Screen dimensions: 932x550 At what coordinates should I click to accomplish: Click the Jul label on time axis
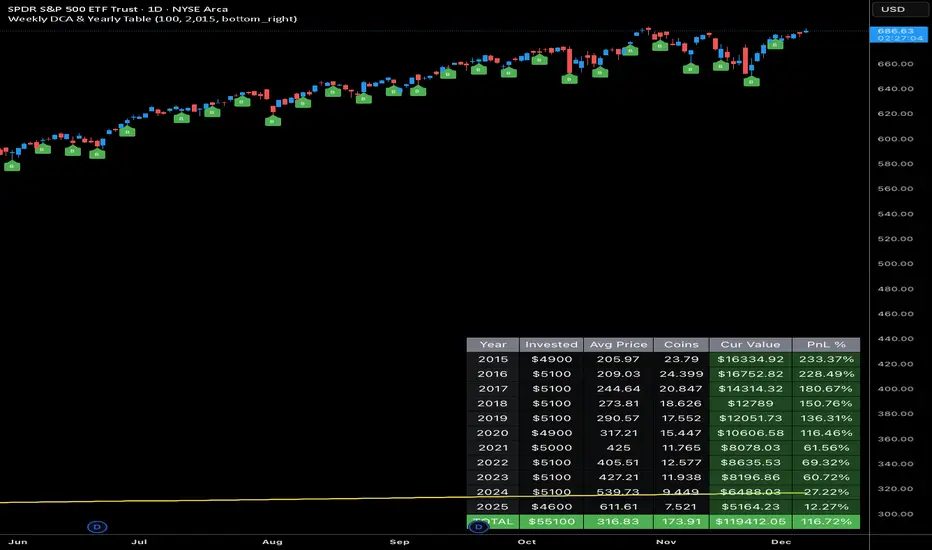click(139, 541)
